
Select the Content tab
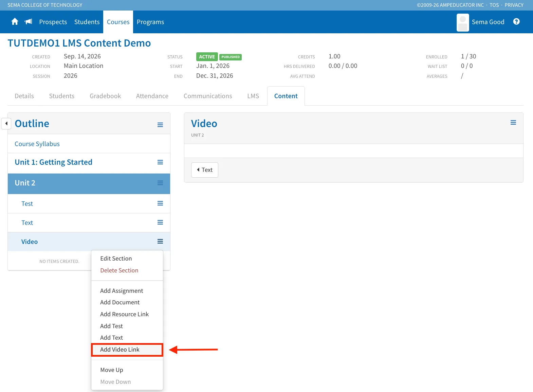click(286, 96)
